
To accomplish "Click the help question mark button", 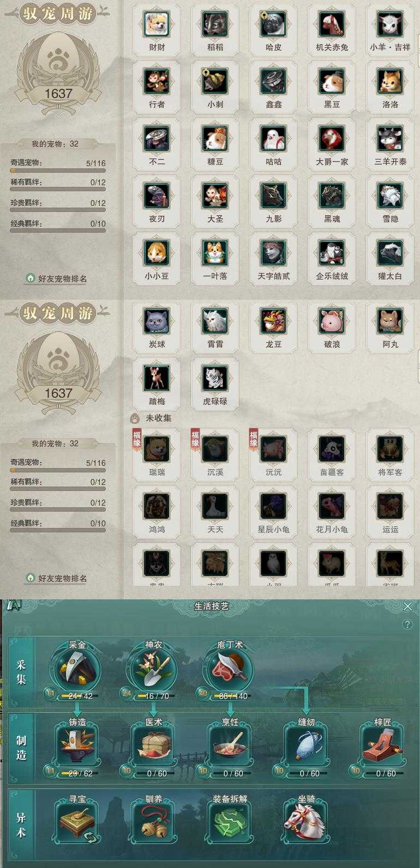I will click(x=407, y=624).
